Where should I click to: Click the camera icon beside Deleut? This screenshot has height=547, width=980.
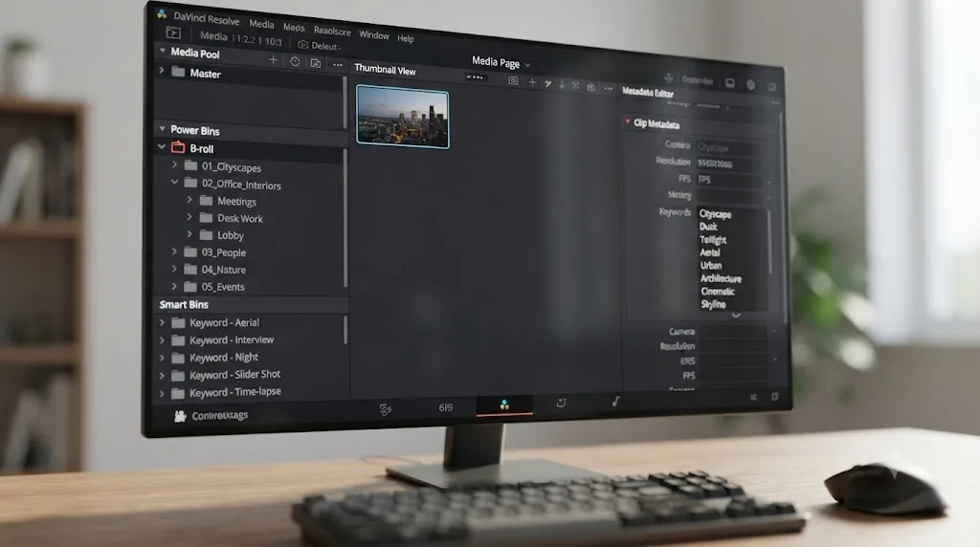[x=303, y=44]
